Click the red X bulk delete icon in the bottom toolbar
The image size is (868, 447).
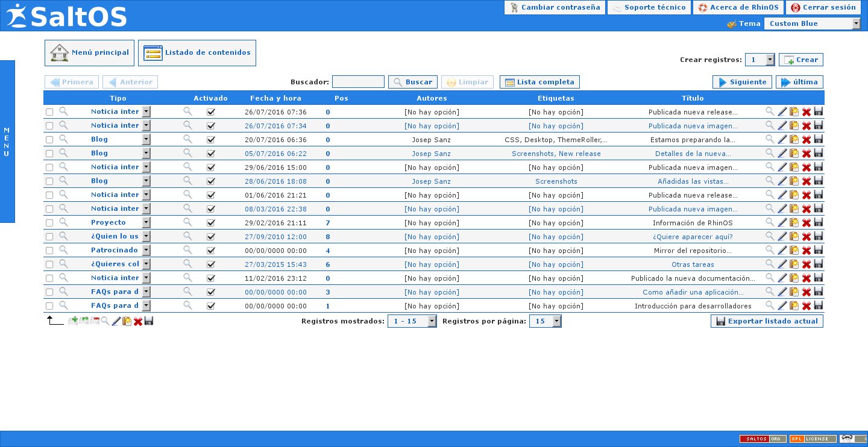coord(137,321)
